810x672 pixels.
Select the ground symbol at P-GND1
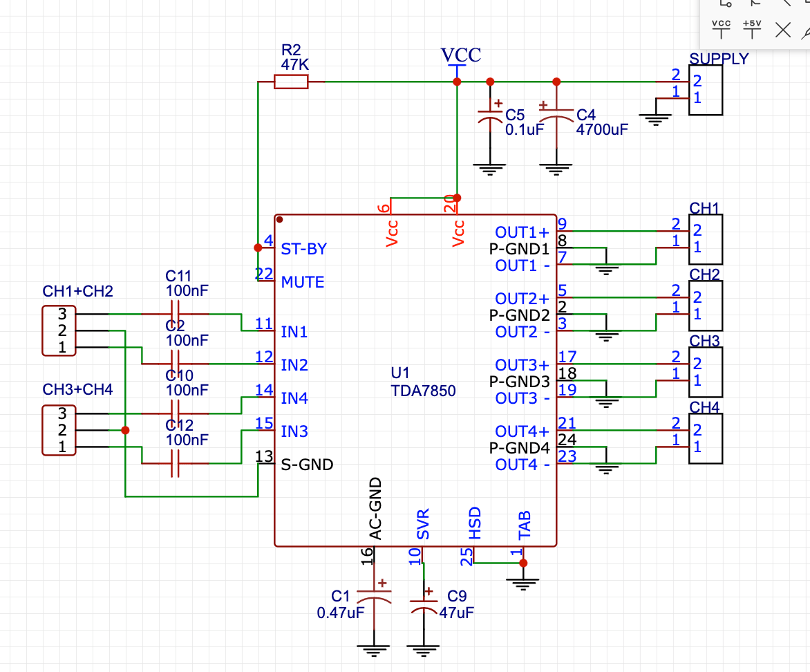coord(607,268)
